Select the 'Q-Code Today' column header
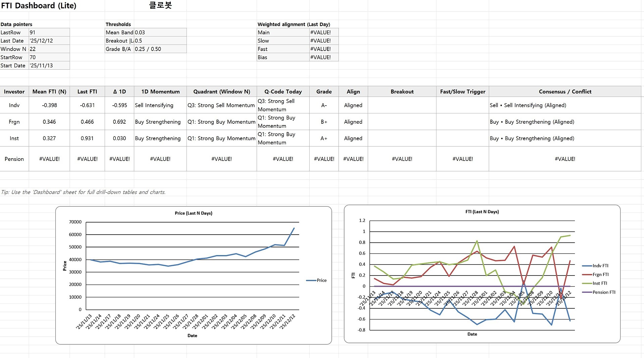644x358 pixels. [x=283, y=92]
